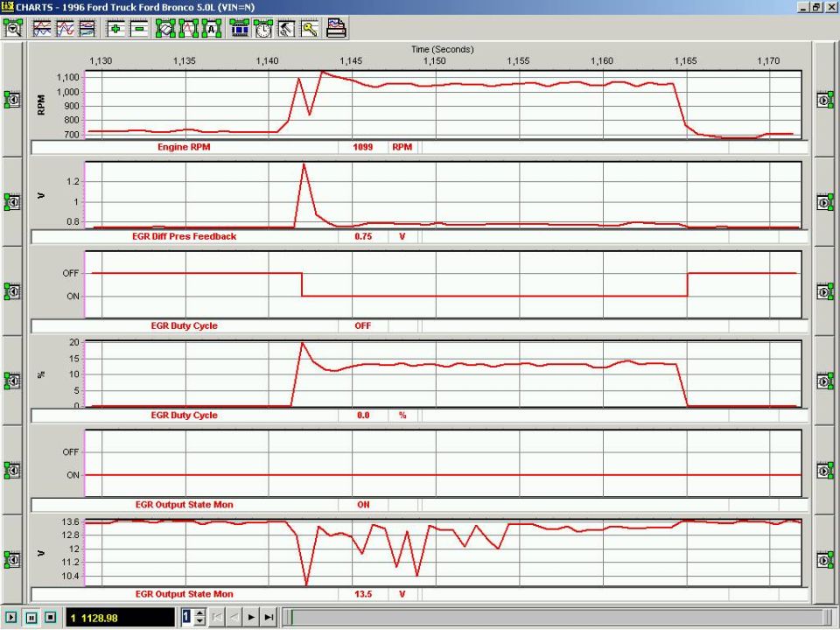Click the EGR Duty Cycle label above percent chart
This screenshot has width=840, height=630.
click(x=185, y=325)
